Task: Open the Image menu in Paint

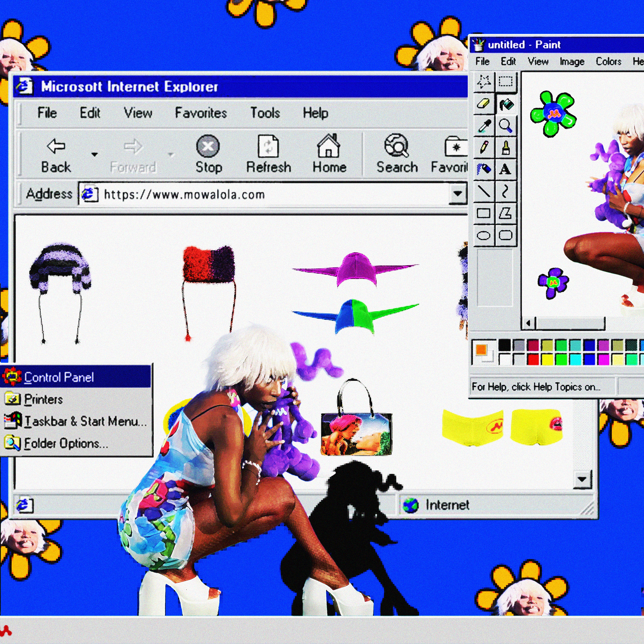Action: pyautogui.click(x=572, y=62)
